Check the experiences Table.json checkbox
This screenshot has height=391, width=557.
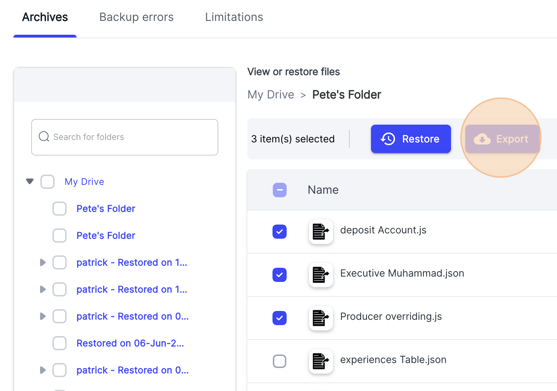tap(280, 361)
